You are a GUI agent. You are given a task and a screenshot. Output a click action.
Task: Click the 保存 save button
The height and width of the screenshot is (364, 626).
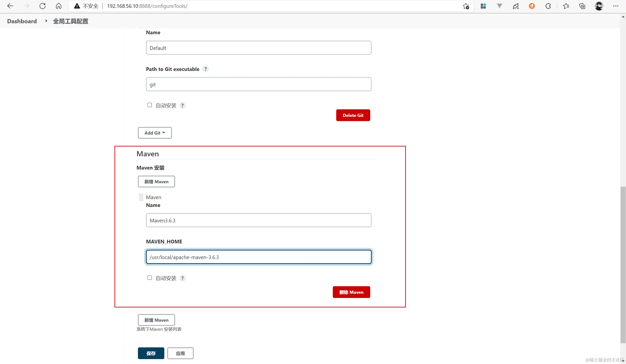pyautogui.click(x=151, y=353)
